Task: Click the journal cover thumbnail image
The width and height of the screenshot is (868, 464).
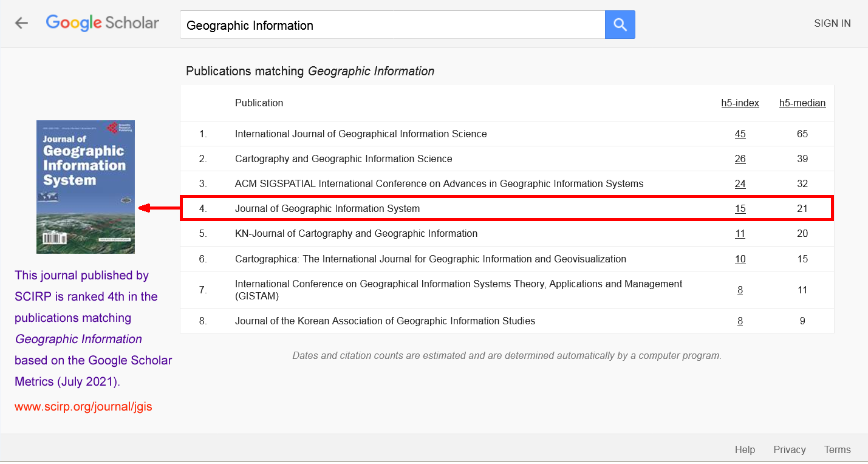Action: [86, 186]
